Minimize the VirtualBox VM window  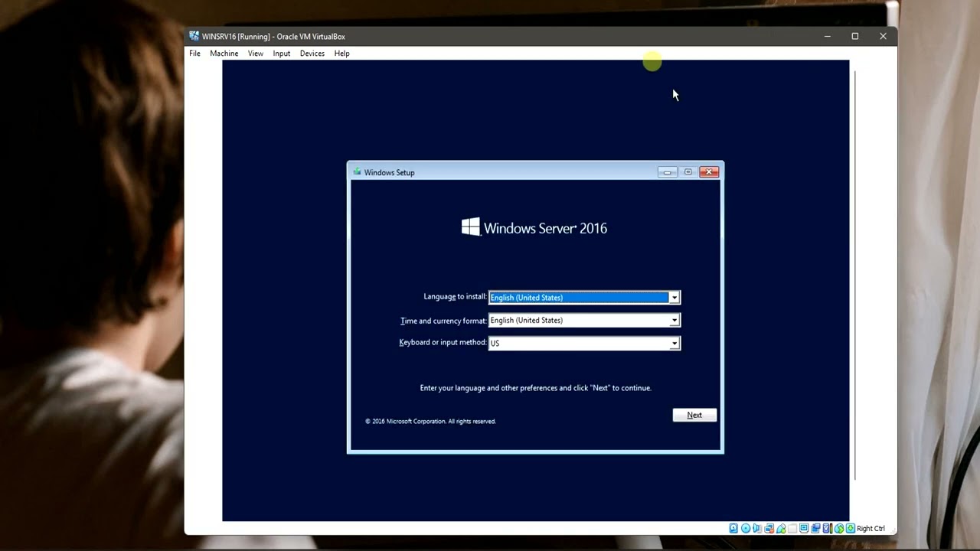827,36
